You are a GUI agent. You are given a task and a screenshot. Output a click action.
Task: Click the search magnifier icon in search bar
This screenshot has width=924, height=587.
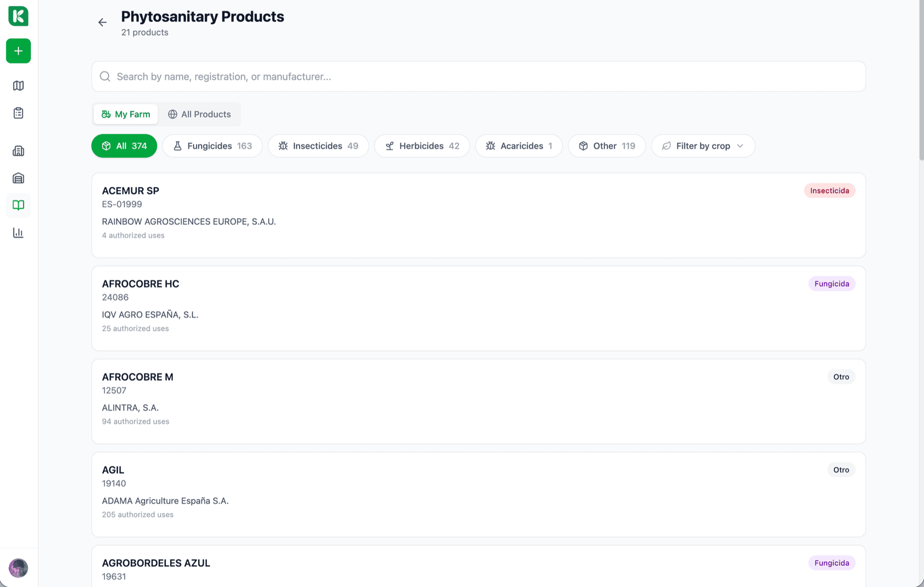pos(105,76)
